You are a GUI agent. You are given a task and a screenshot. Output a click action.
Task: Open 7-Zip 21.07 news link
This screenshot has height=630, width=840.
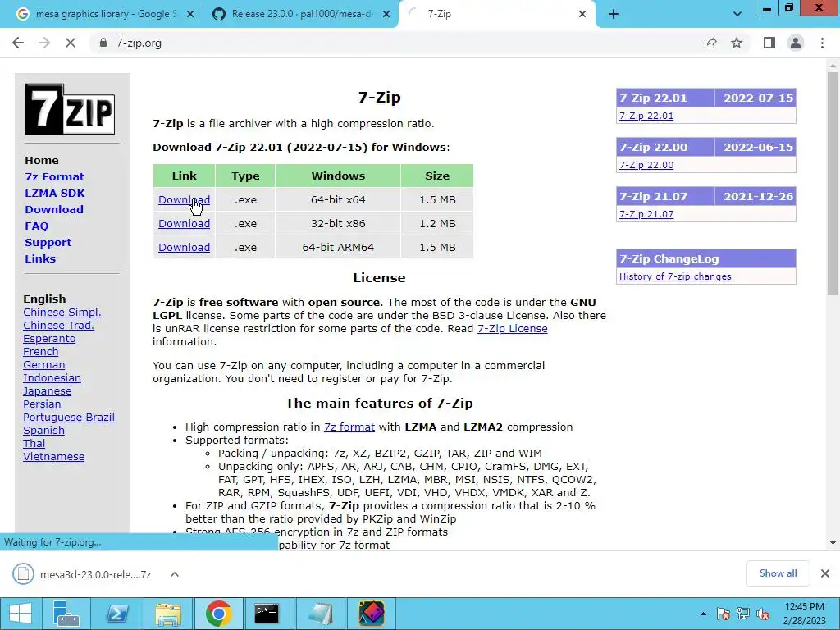[x=646, y=214]
